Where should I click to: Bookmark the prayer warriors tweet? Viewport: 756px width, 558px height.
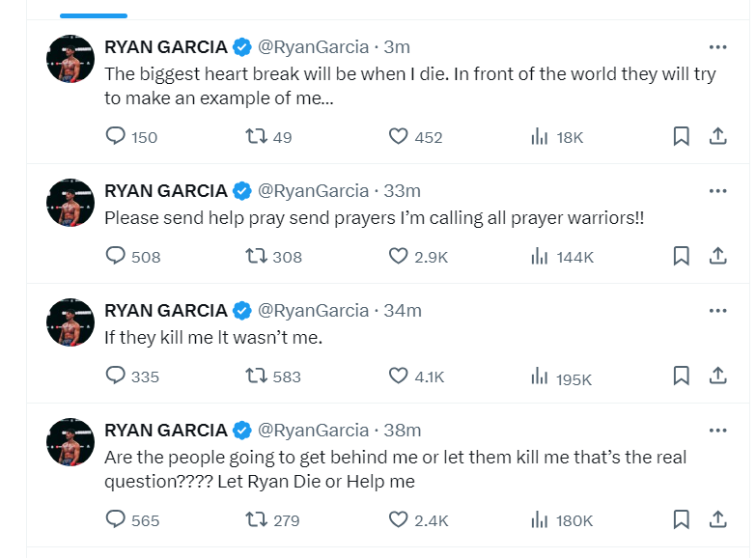click(x=681, y=256)
